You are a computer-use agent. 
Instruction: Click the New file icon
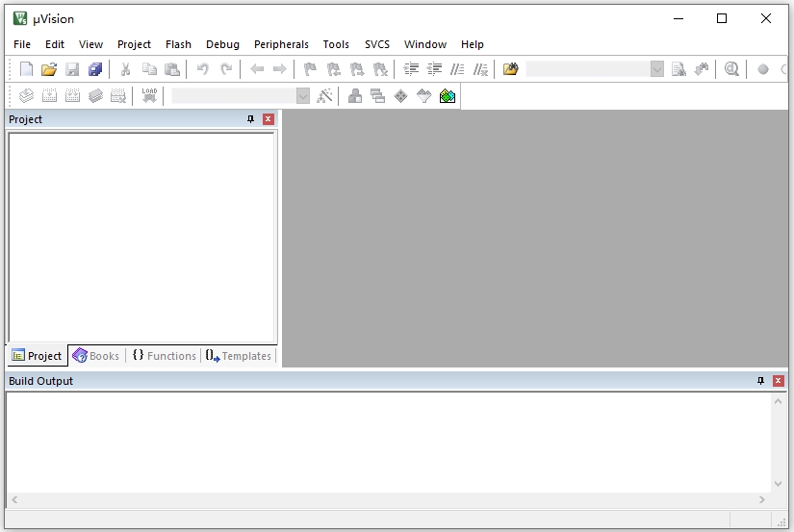click(26, 69)
